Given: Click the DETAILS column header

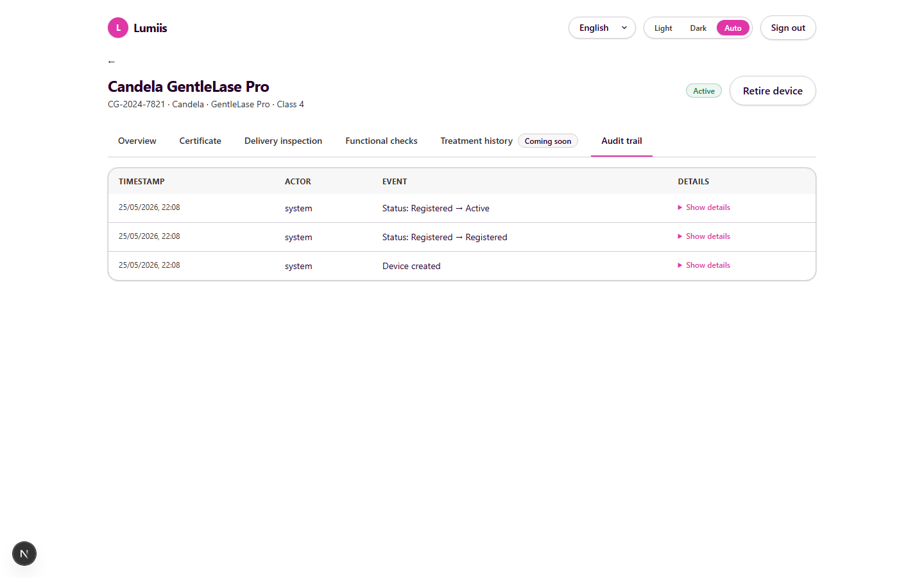Looking at the screenshot, I should [x=694, y=182].
